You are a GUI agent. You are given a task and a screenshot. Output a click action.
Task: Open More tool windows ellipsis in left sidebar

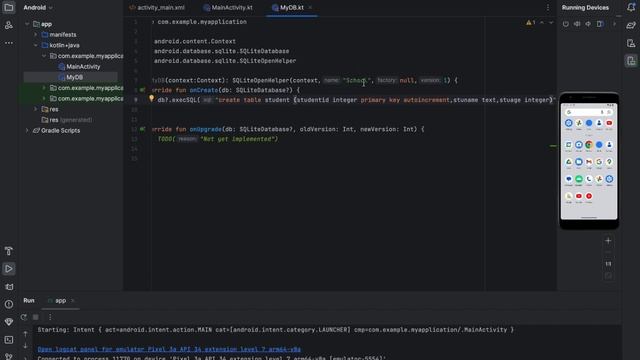coord(9,43)
